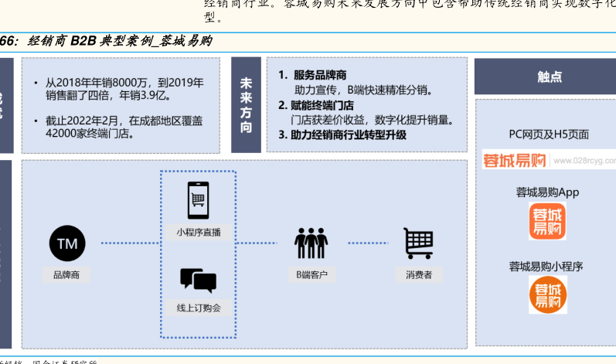Select the 触点 header bar
616x364 pixels.
(x=550, y=77)
